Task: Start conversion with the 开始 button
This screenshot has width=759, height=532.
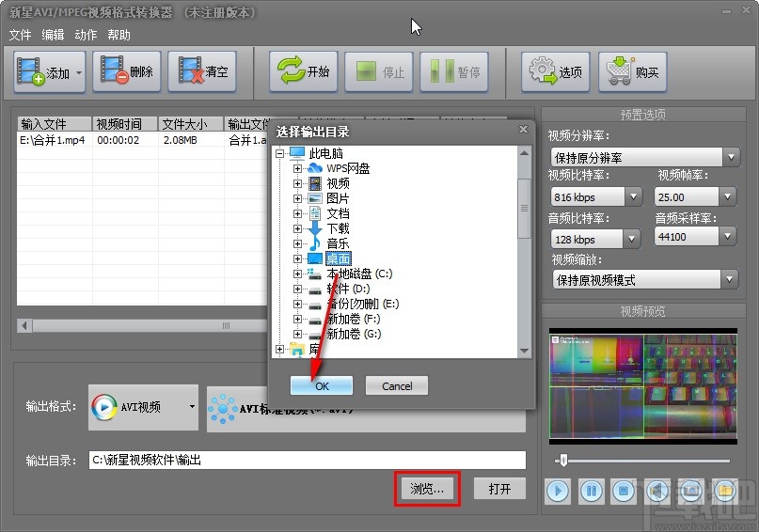Action: tap(303, 72)
